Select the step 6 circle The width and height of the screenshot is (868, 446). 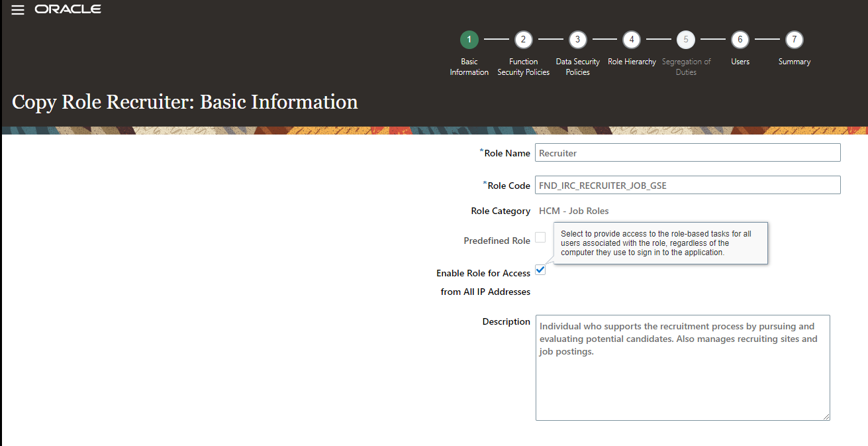[740, 40]
